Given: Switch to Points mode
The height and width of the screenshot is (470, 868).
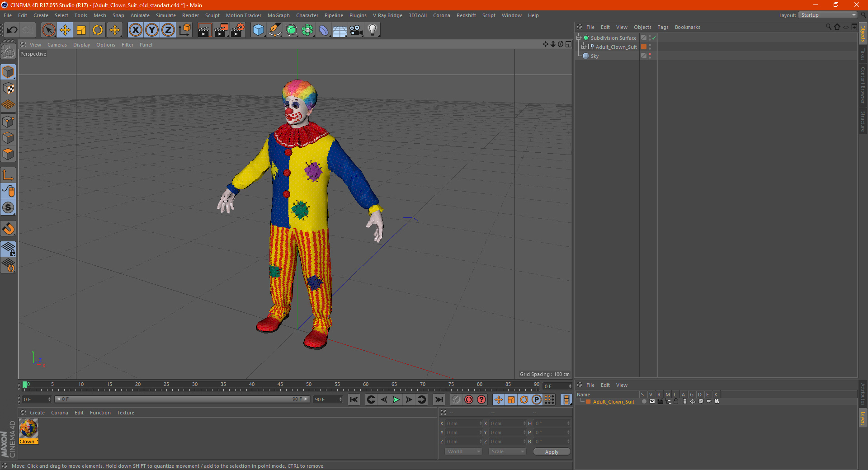Looking at the screenshot, I should [8, 122].
